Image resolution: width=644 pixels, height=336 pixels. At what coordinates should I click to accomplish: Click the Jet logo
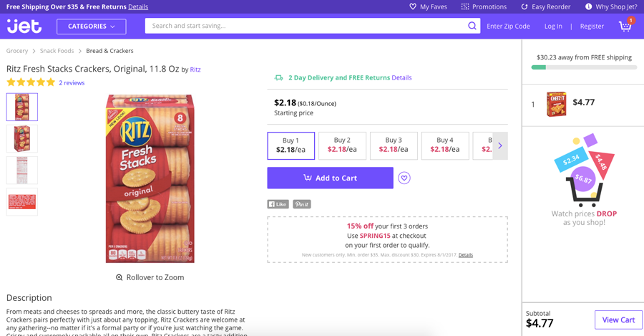coord(24,26)
